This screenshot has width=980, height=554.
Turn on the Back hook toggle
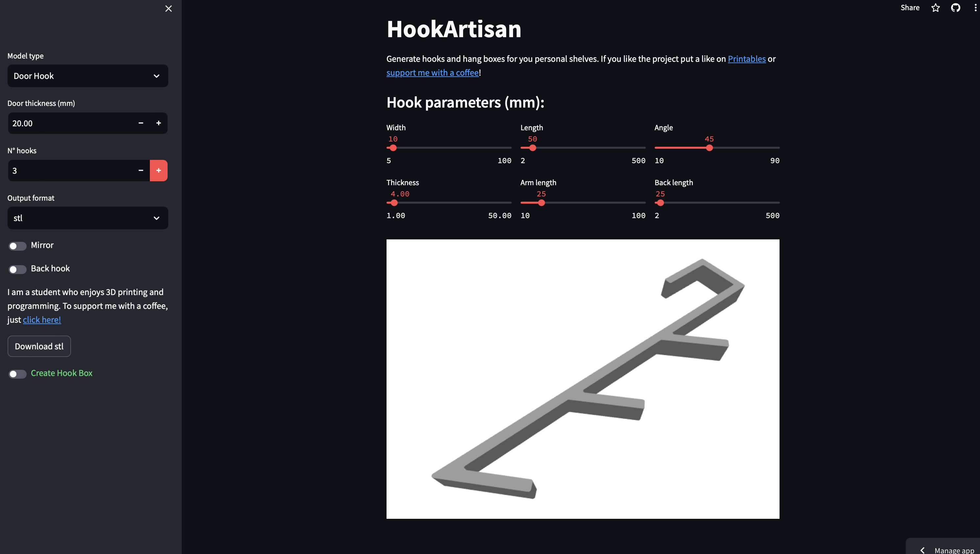coord(17,269)
